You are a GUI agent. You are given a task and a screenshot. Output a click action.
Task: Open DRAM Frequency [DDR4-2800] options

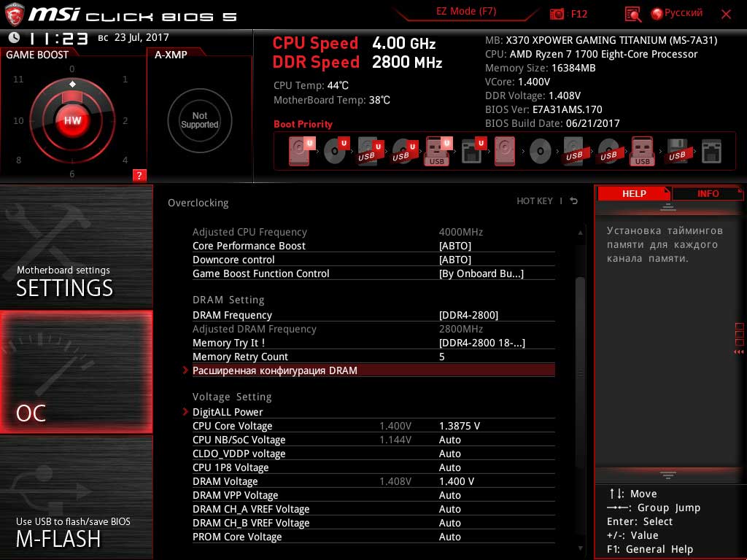pos(373,315)
